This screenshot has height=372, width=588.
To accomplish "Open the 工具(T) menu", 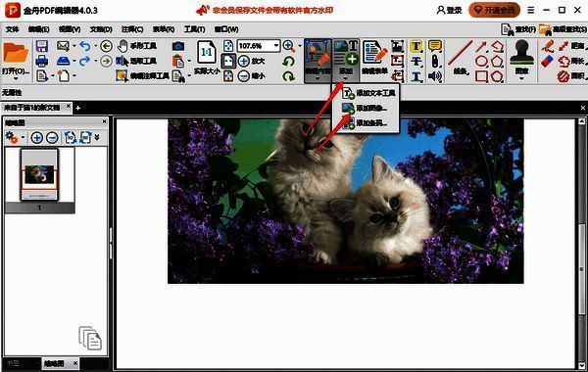I will [194, 29].
